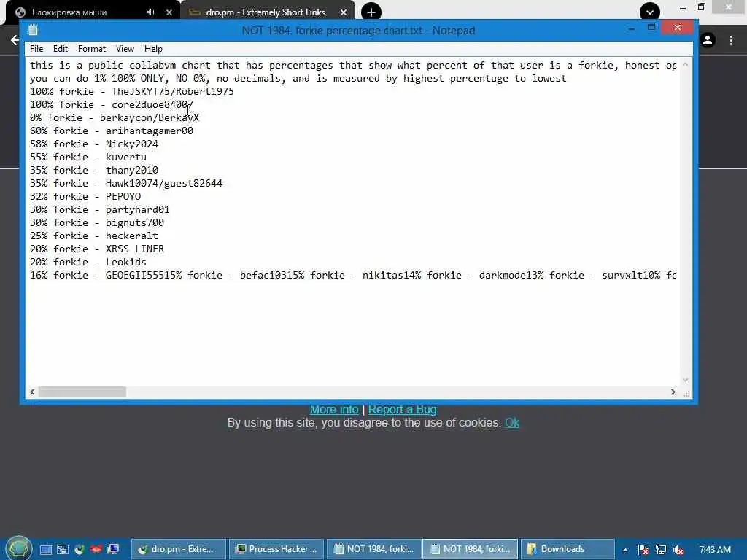The image size is (747, 560).
Task: Open the More info link
Action: [334, 409]
